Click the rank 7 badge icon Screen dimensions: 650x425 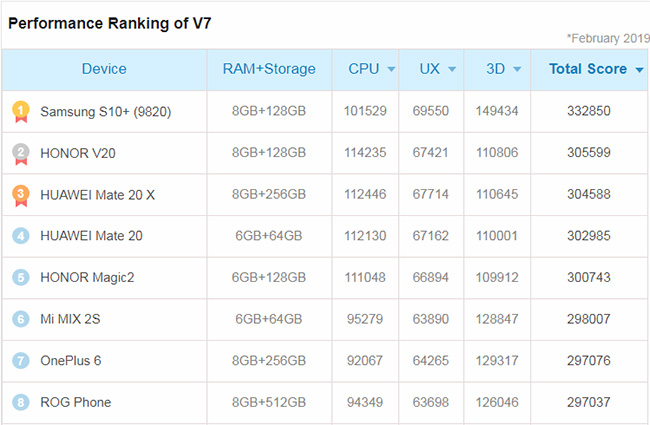click(21, 361)
